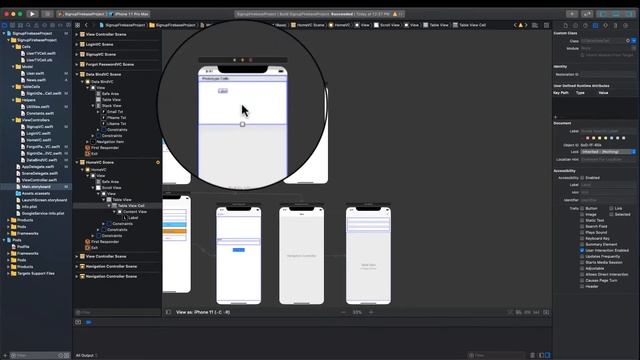Collapse the Helpers folder
Viewport: 640px width, 360px height.
(x=13, y=100)
